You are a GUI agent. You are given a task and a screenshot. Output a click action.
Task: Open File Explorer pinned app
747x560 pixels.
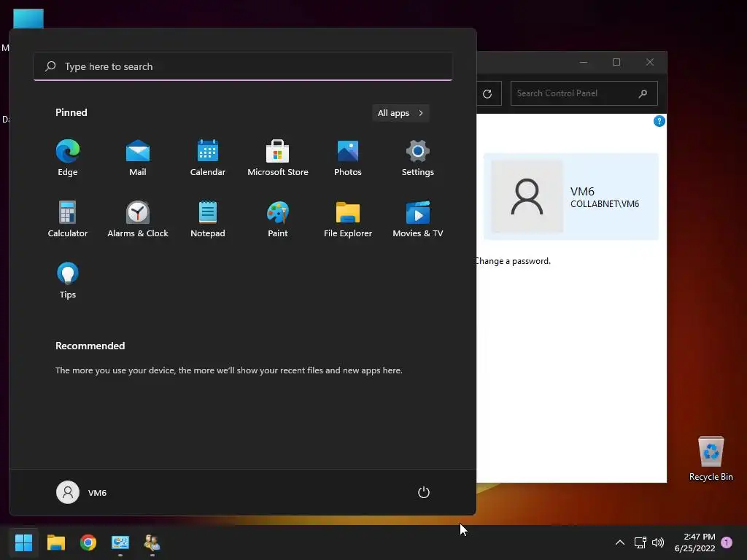pos(348,219)
